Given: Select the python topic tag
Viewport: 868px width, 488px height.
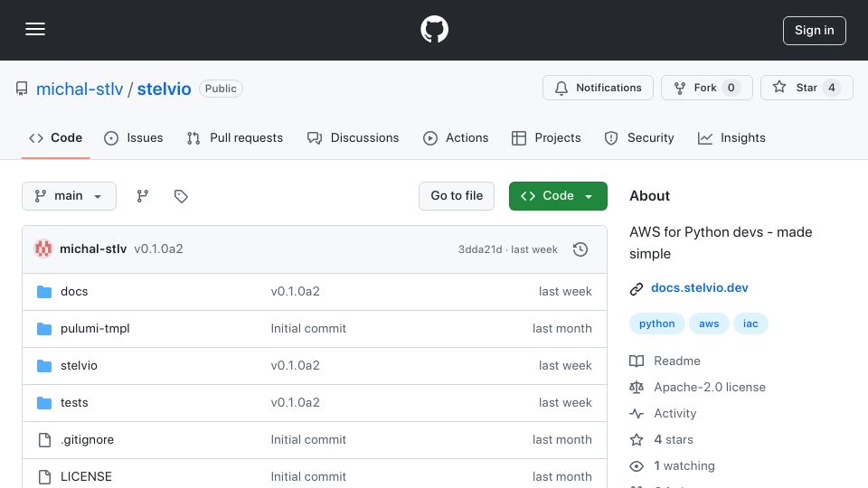Looking at the screenshot, I should click(657, 324).
